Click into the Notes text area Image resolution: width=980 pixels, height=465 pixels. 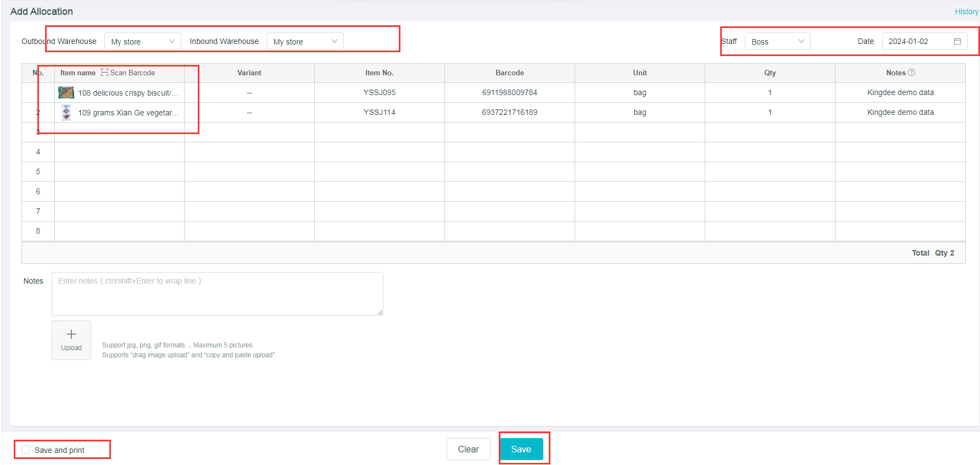pyautogui.click(x=217, y=294)
